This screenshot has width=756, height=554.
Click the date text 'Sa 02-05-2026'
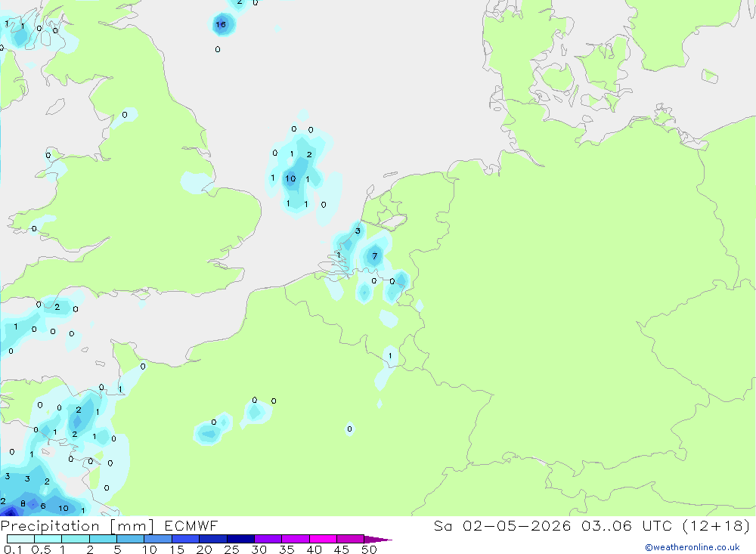coord(502,526)
